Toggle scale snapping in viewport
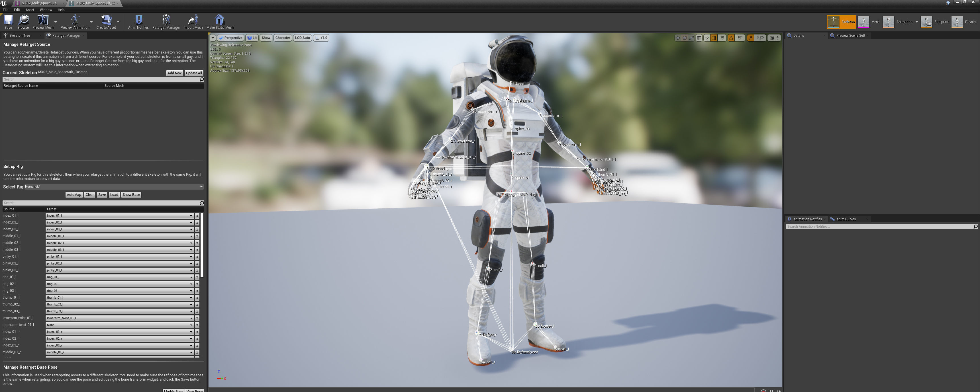 [750, 38]
